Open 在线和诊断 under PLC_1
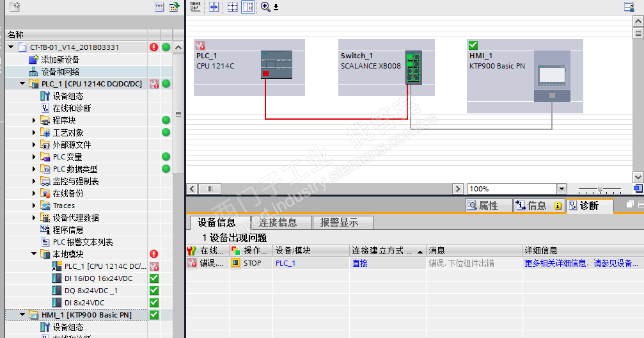 pos(72,108)
